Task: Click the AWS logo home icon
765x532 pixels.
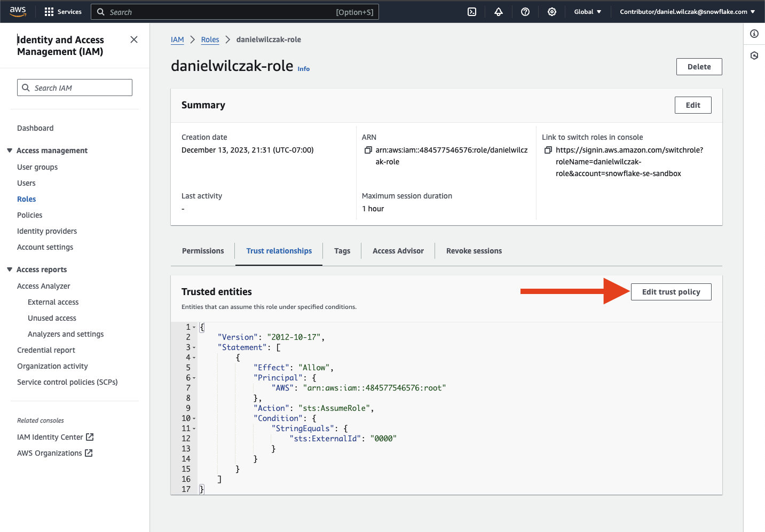Action: coord(18,12)
